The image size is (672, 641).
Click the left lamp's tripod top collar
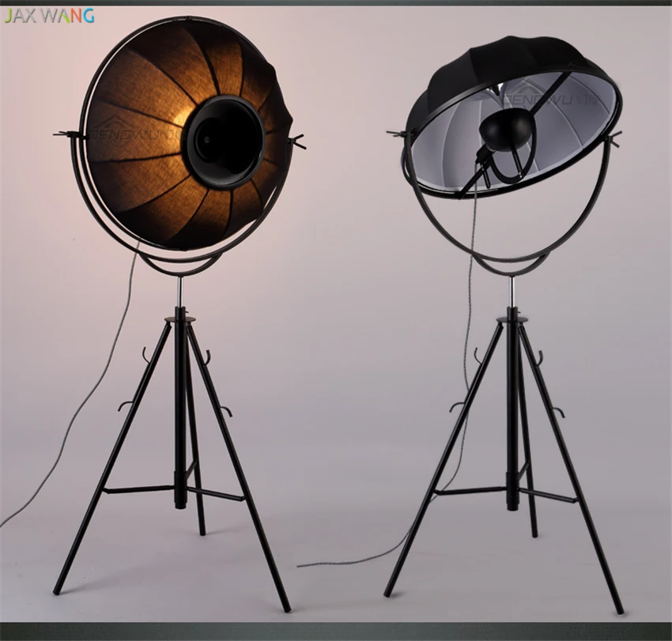[181, 319]
